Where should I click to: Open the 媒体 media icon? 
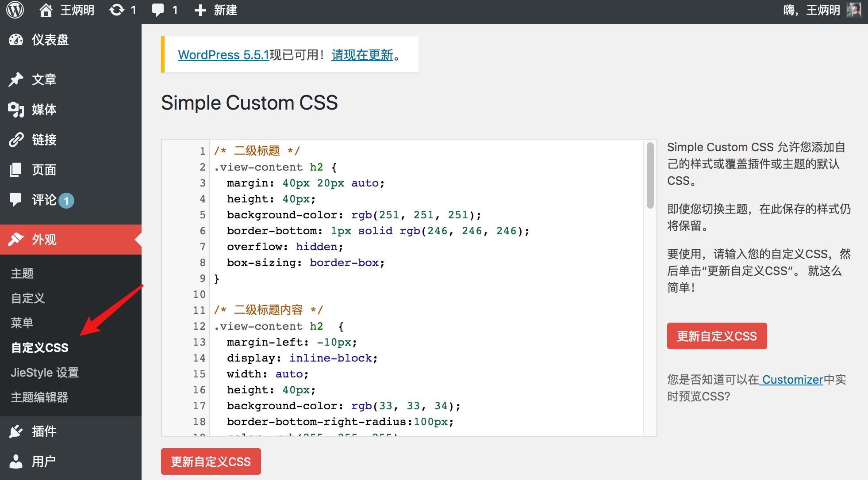coord(16,110)
